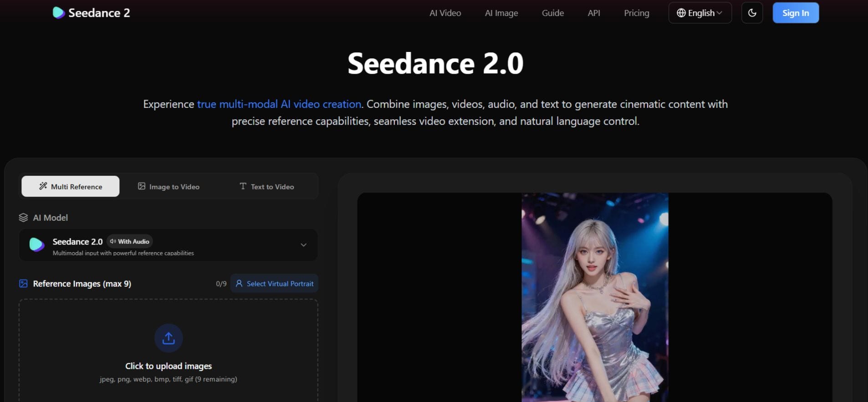Click the Seedance 2 brand name text
Screen dimensions: 868x402
[99, 13]
